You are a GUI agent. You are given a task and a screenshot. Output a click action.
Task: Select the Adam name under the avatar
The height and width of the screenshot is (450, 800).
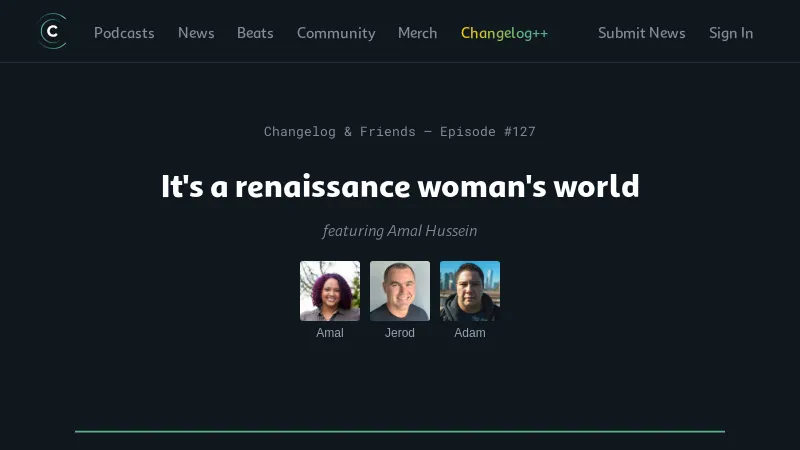470,333
